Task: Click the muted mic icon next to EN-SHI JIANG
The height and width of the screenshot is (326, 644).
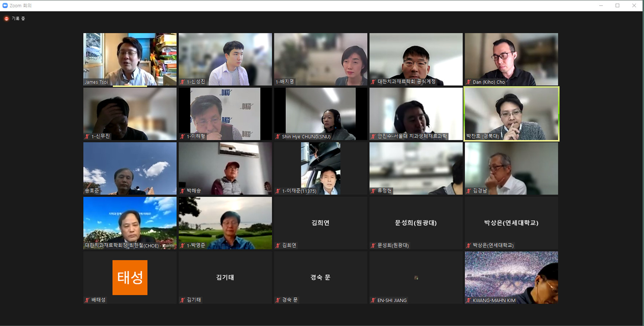Action: 373,300
